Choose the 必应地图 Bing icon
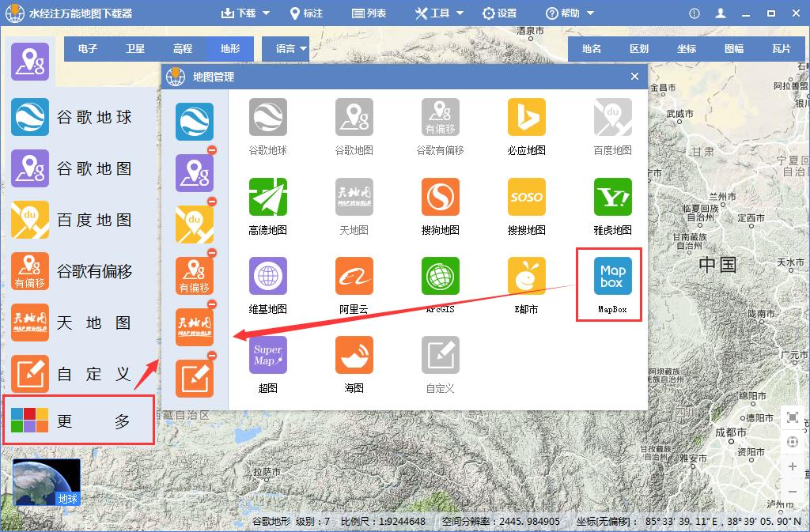 tap(526, 117)
